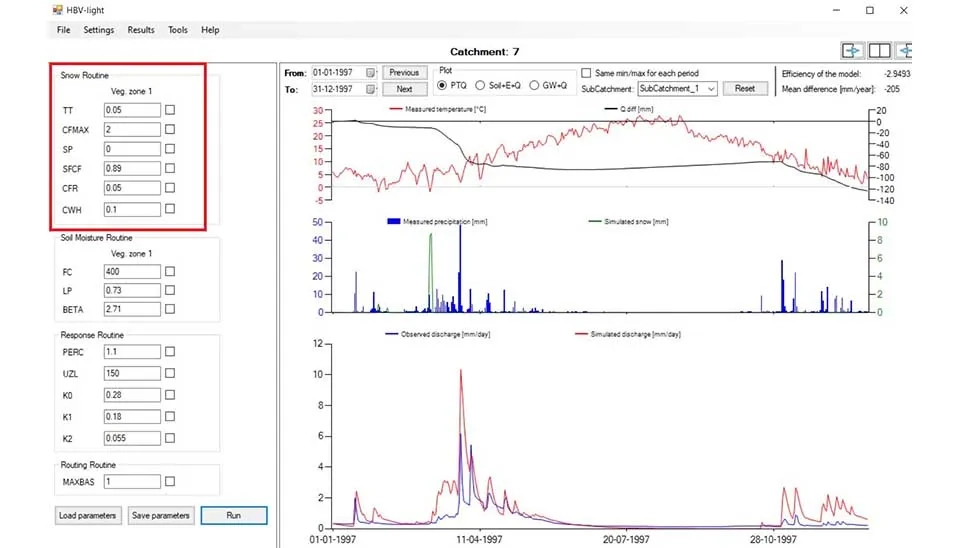Screen dimensions: 960x548
Task: Select the Soil+E+Q plot option
Action: pos(480,86)
